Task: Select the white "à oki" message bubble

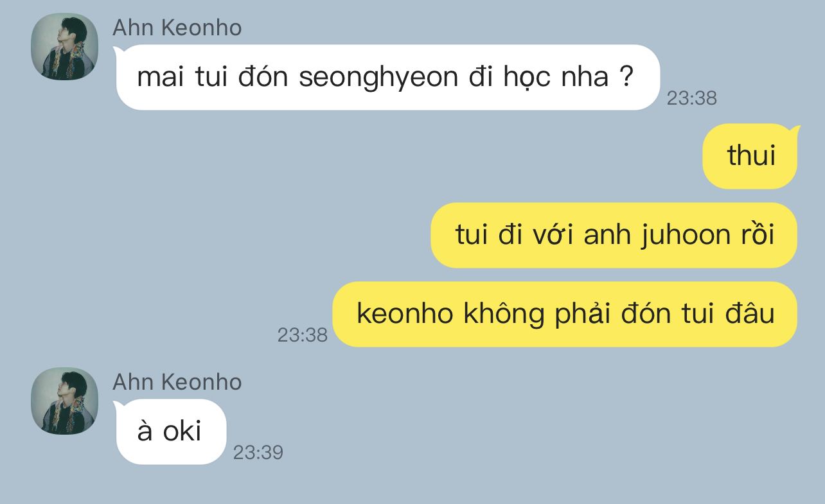Action: [x=170, y=431]
